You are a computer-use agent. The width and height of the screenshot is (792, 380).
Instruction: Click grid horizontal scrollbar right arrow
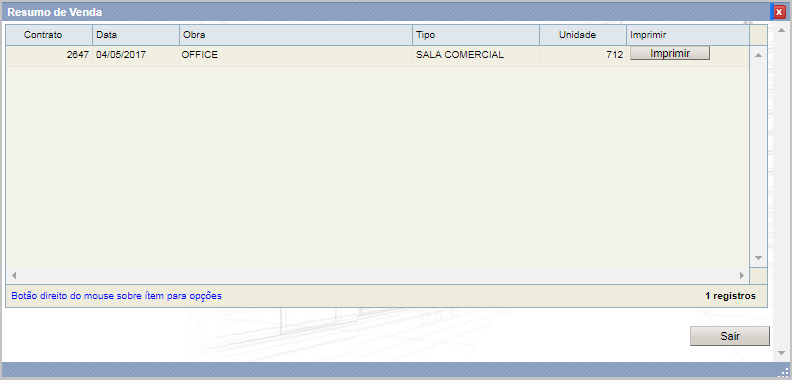[742, 275]
